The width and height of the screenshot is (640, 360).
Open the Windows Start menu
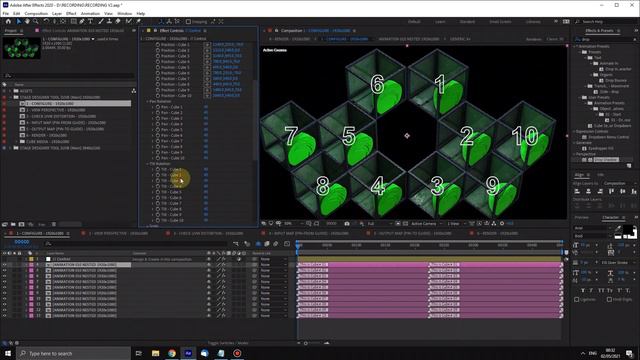pyautogui.click(x=8, y=353)
